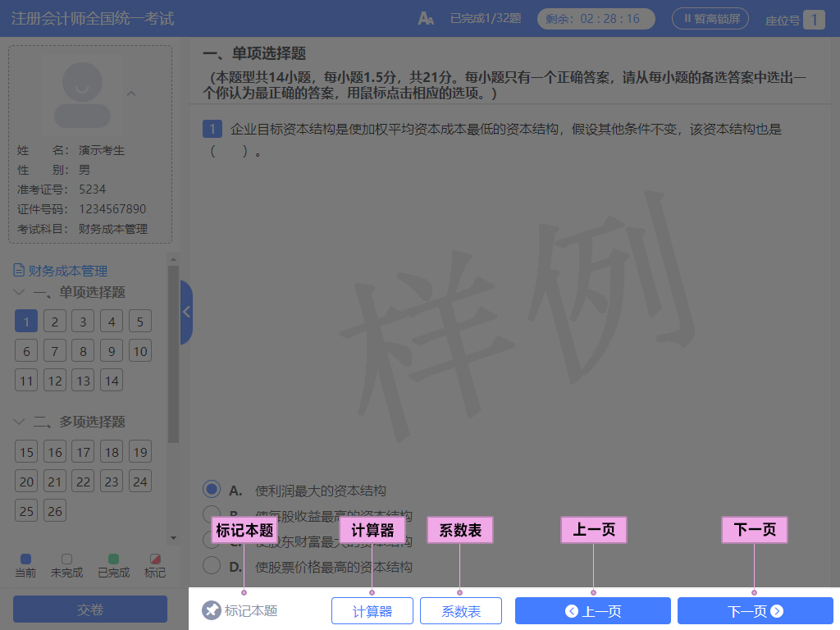The height and width of the screenshot is (630, 840).
Task: Click the 交卷 submit button
Action: [x=89, y=609]
